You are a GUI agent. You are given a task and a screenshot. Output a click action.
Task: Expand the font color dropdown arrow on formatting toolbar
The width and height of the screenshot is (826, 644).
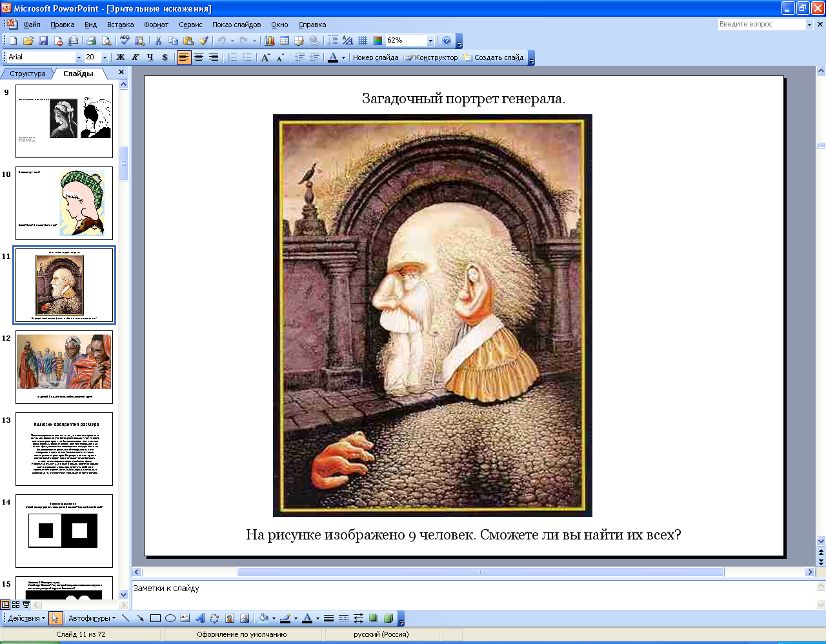pyautogui.click(x=343, y=57)
